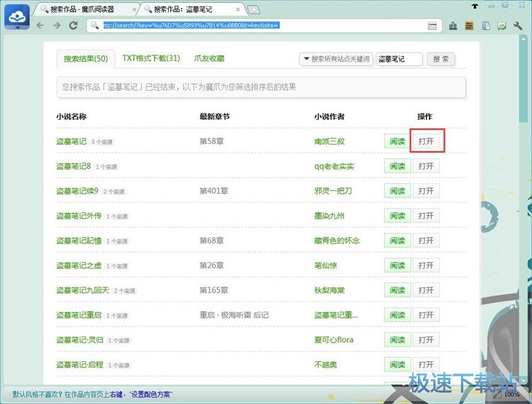Viewport: 532px width, 404px height.
Task: Go back with the back arrow
Action: click(x=40, y=26)
